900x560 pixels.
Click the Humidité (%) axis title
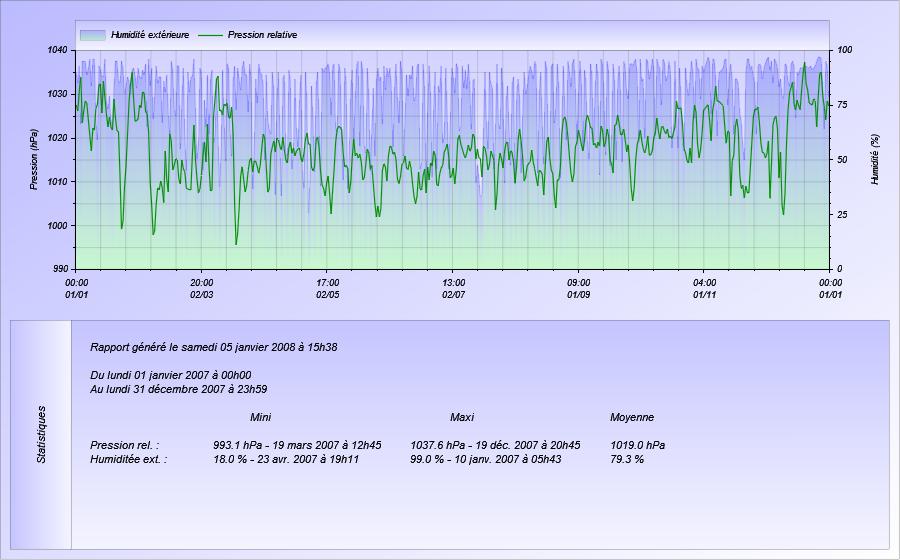(875, 160)
